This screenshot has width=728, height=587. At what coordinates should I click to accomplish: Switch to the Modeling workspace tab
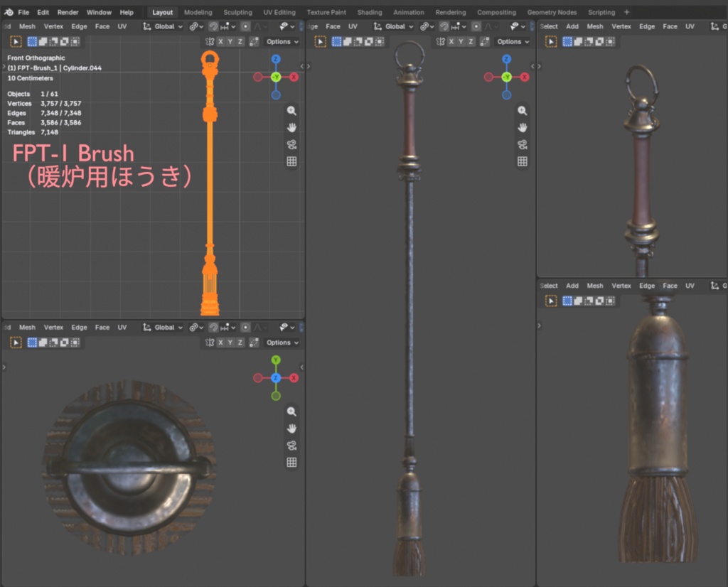[198, 12]
